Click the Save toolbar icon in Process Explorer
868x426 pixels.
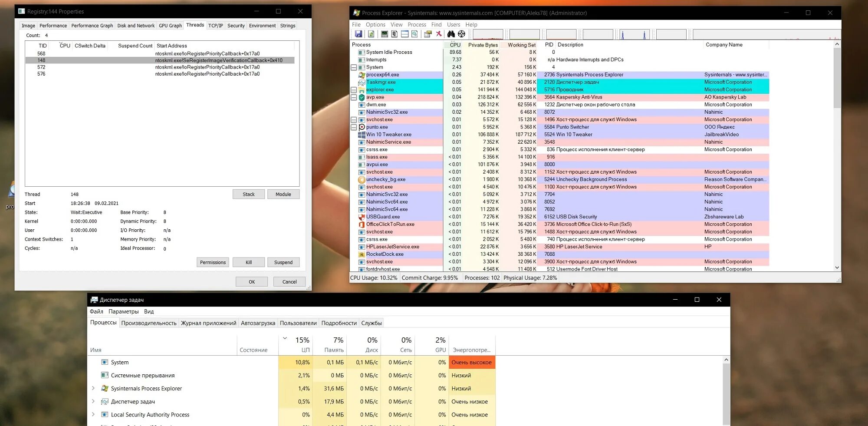tap(358, 34)
